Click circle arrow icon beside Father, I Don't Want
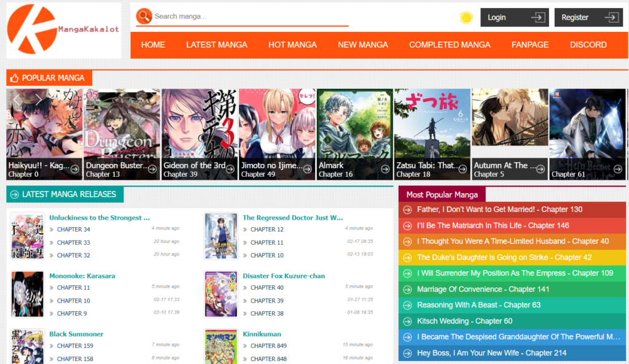 click(x=407, y=210)
